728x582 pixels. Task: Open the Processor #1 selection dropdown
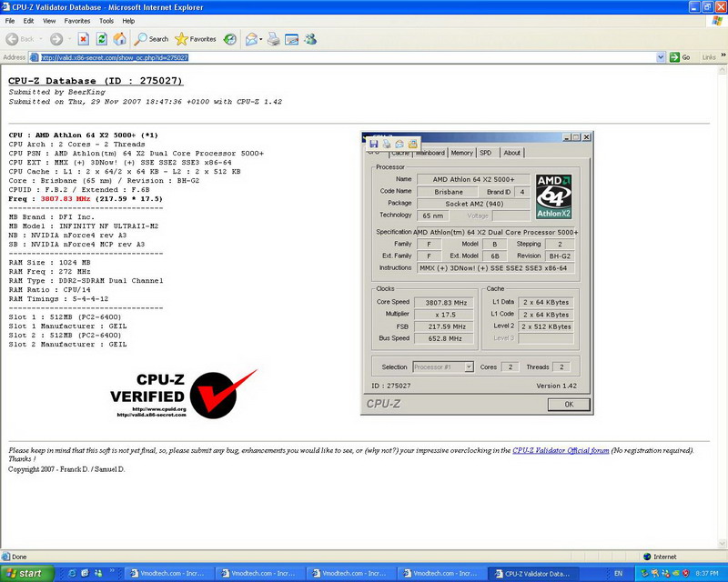pyautogui.click(x=469, y=367)
